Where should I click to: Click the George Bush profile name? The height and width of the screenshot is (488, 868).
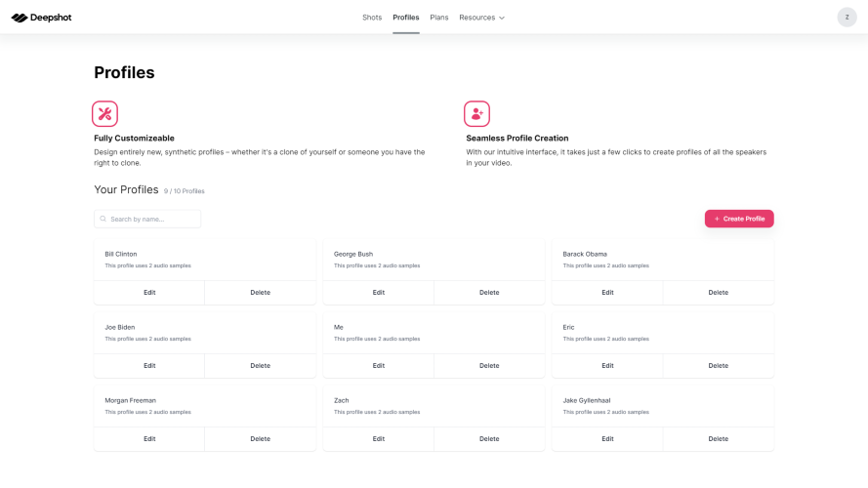coord(353,254)
